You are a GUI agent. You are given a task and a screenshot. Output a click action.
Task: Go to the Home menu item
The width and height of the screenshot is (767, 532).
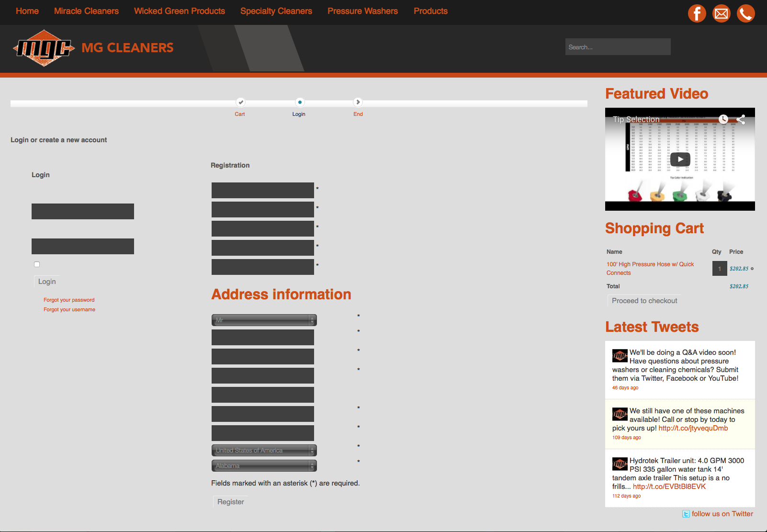click(x=27, y=11)
